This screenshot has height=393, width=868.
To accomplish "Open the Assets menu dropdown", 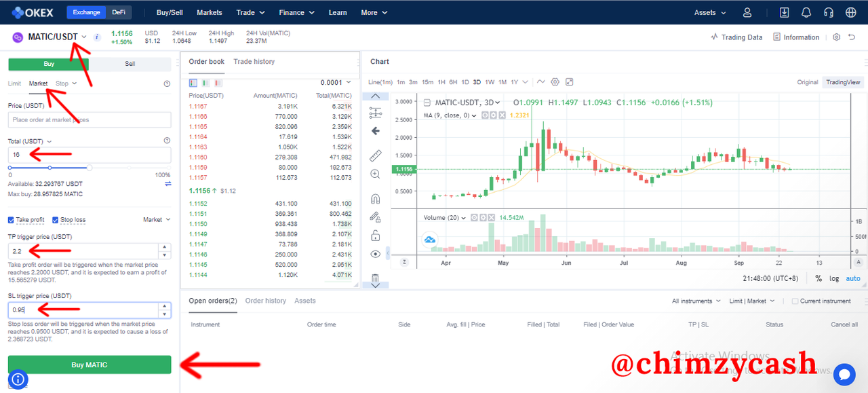I will 710,12.
